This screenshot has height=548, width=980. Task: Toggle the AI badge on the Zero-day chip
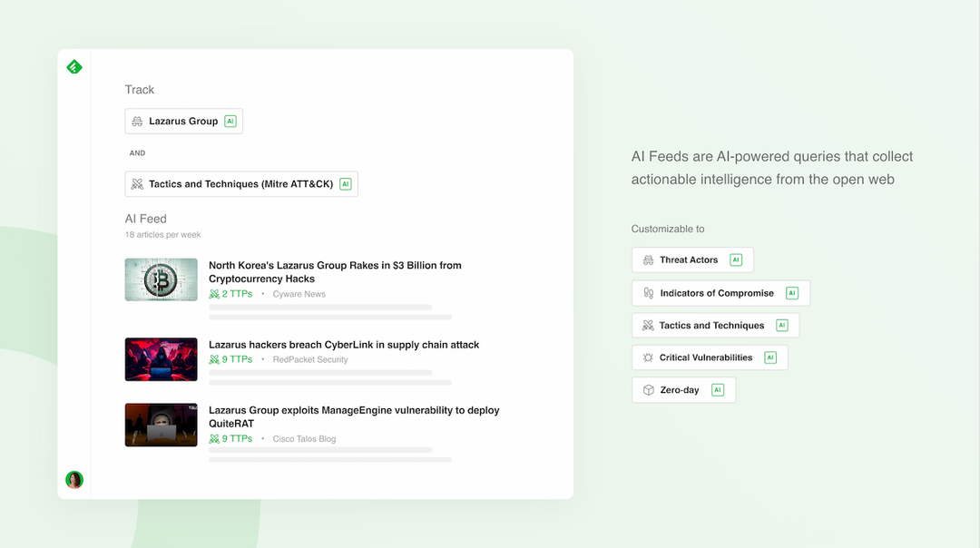coord(718,389)
